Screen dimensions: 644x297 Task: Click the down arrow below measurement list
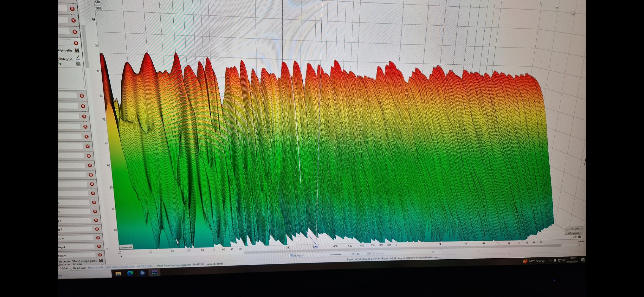pos(107,249)
